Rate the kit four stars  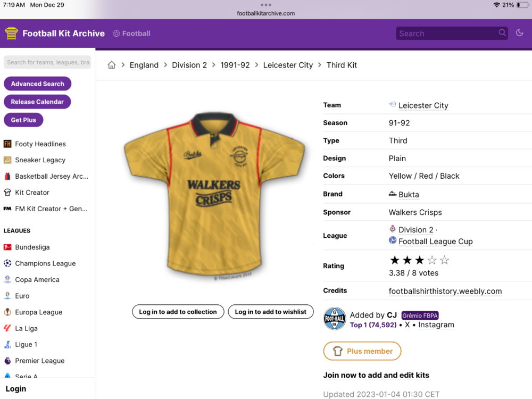point(432,260)
